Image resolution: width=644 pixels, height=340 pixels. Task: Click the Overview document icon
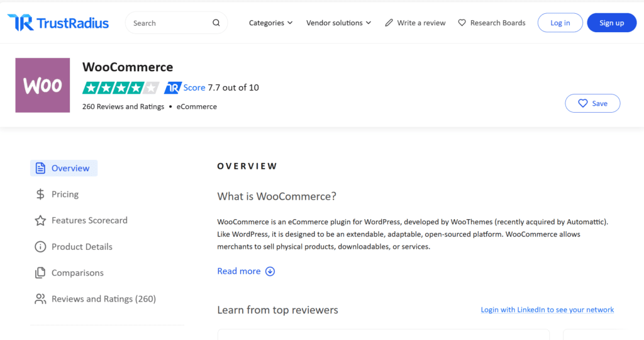click(x=40, y=168)
